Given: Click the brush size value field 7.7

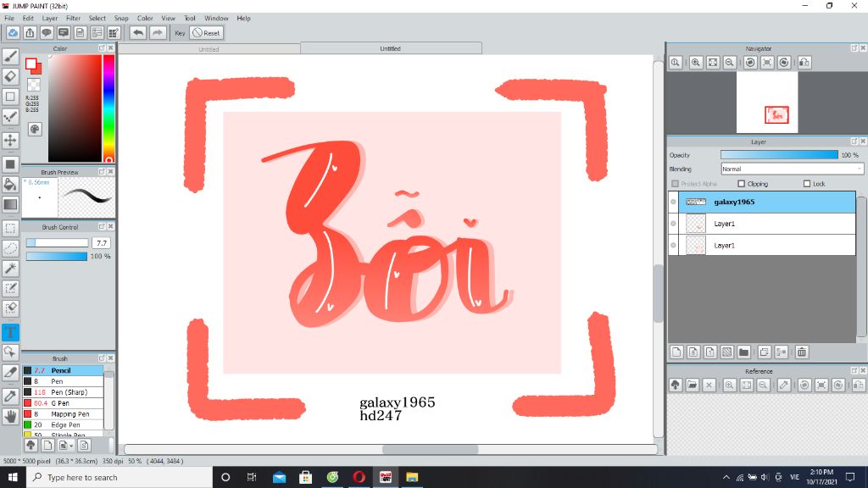Looking at the screenshot, I should pyautogui.click(x=102, y=243).
